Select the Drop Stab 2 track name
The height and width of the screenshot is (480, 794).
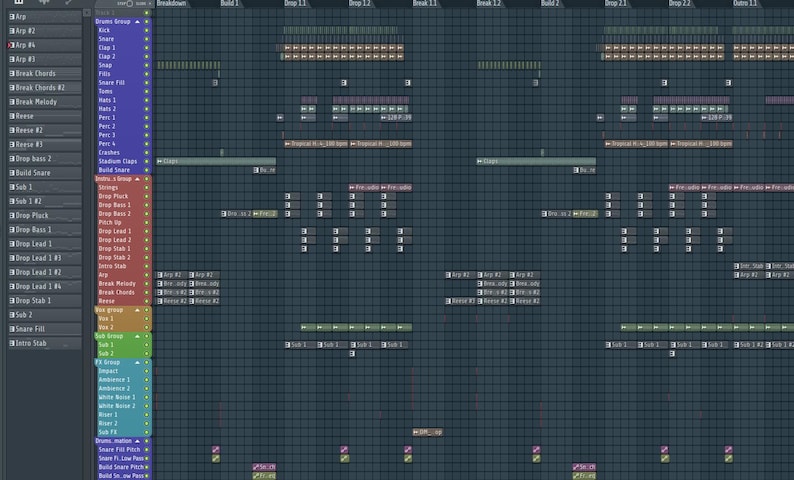coord(114,257)
